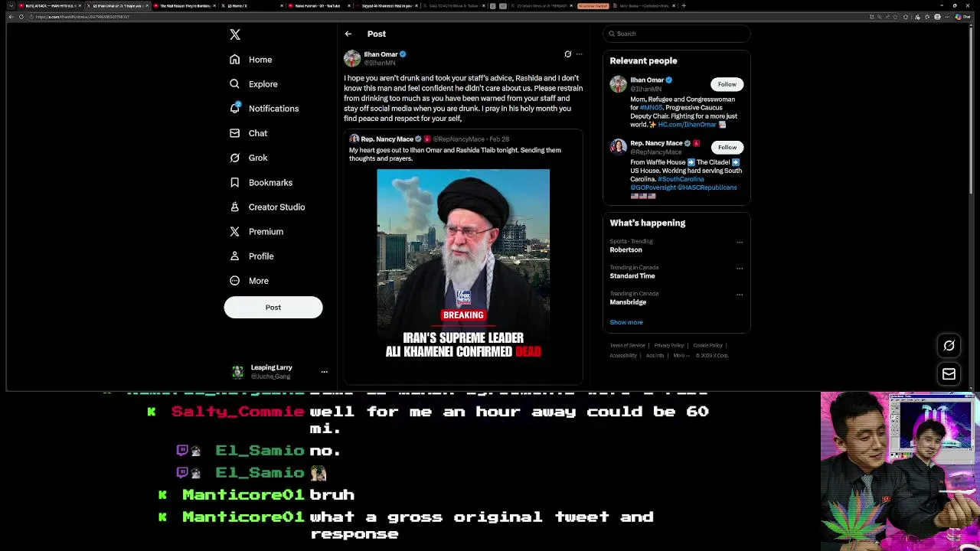This screenshot has height=551, width=980.
Task: Click the white Post button
Action: coord(273,307)
